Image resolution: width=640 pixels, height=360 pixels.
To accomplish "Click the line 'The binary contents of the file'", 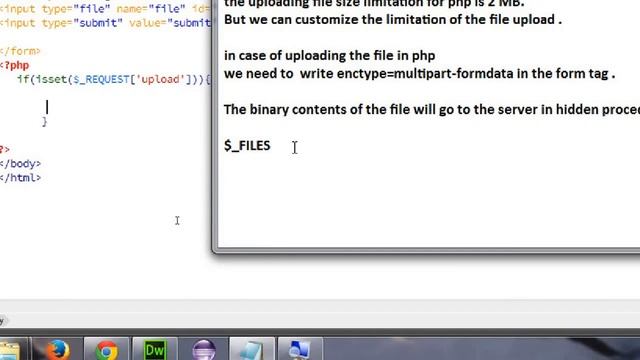I will (432, 109).
